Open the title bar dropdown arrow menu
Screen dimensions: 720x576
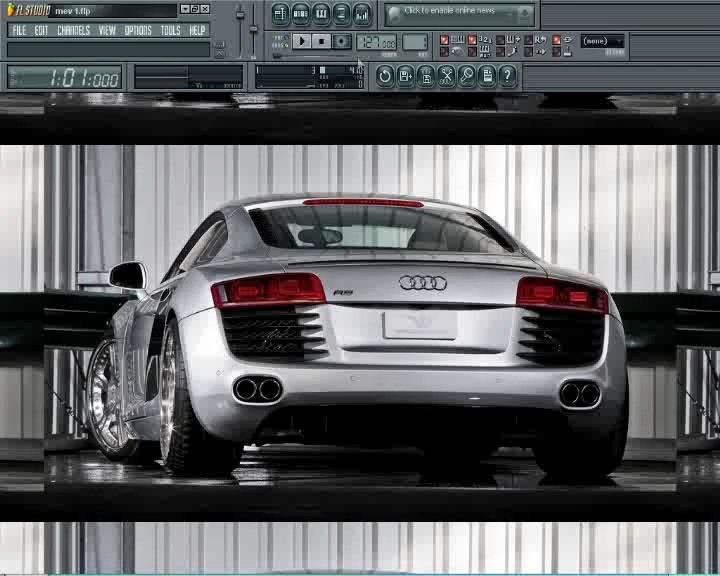(185, 9)
